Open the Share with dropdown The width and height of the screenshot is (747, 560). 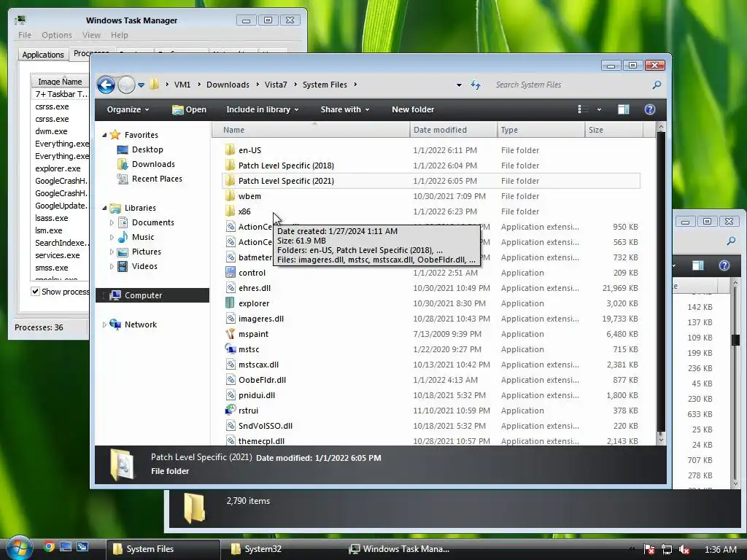click(x=345, y=109)
